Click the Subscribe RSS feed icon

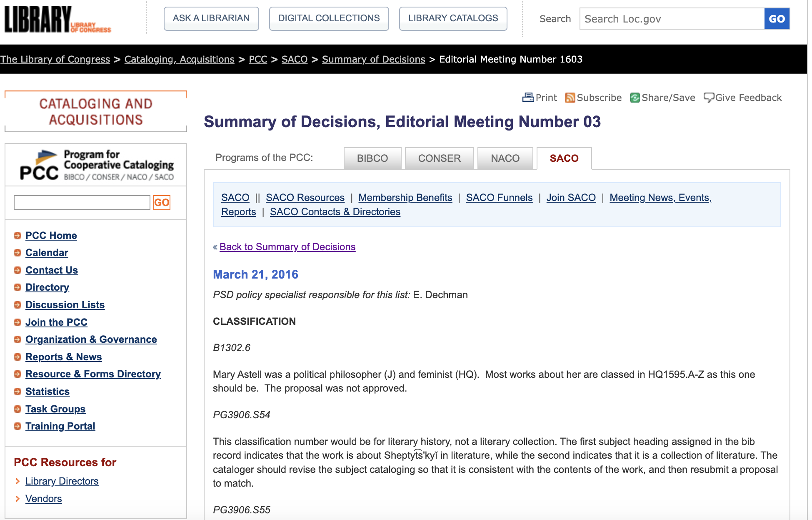[x=570, y=98]
